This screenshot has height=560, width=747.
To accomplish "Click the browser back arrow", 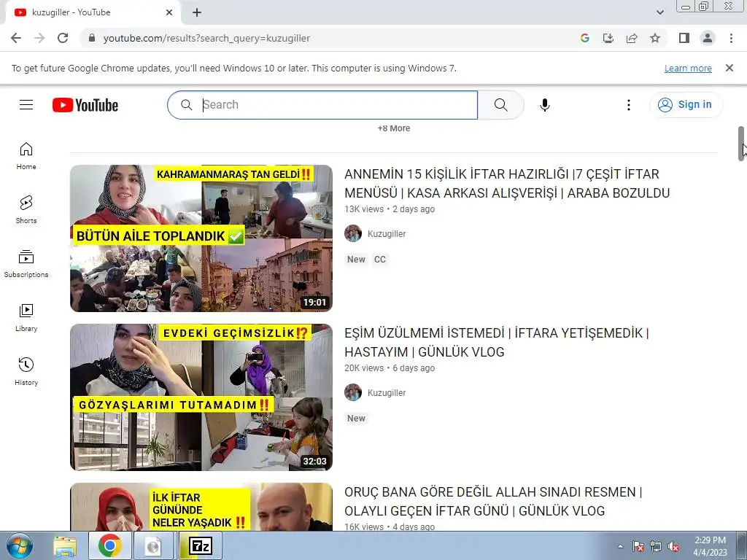I will point(16,38).
